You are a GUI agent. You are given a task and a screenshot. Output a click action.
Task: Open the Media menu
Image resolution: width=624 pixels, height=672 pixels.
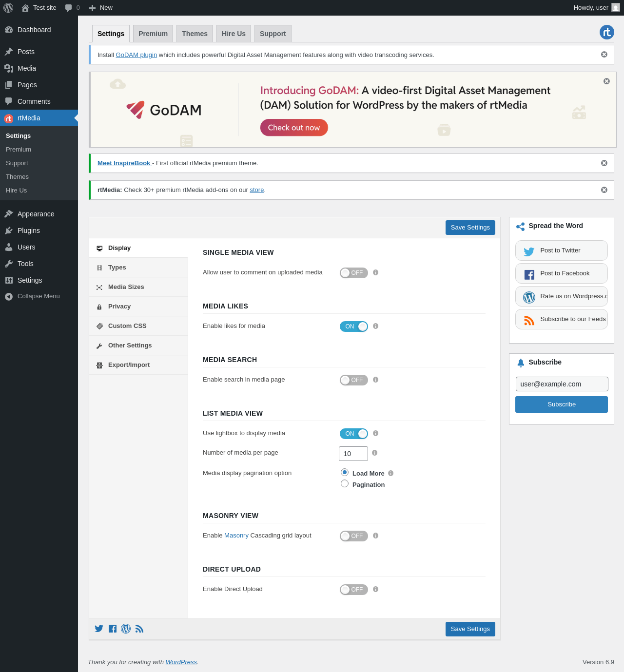[x=39, y=68]
